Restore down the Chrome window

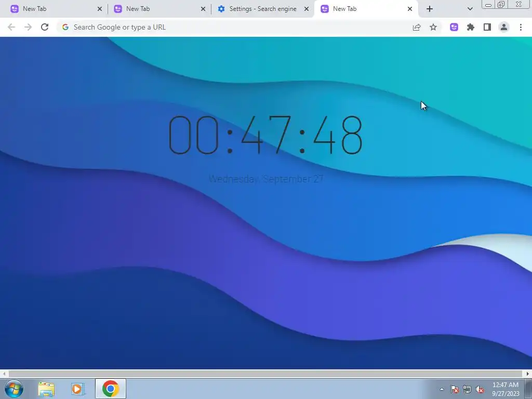tap(501, 5)
